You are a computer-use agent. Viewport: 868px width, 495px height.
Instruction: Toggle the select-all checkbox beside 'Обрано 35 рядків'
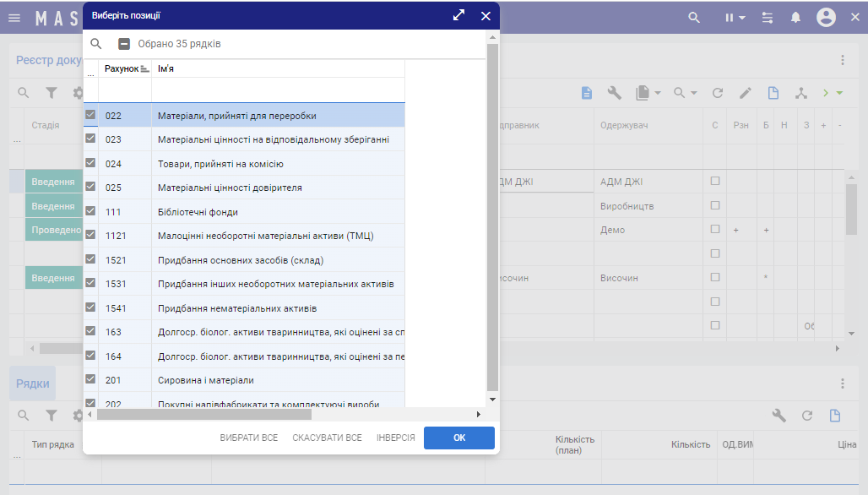pos(124,44)
